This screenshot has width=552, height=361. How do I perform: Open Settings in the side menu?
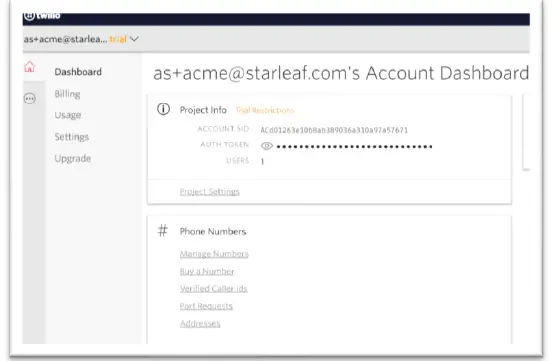pyautogui.click(x=72, y=137)
